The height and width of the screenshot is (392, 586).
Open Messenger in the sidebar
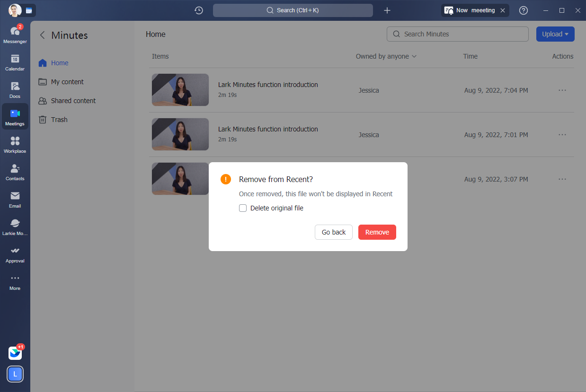[x=15, y=34]
